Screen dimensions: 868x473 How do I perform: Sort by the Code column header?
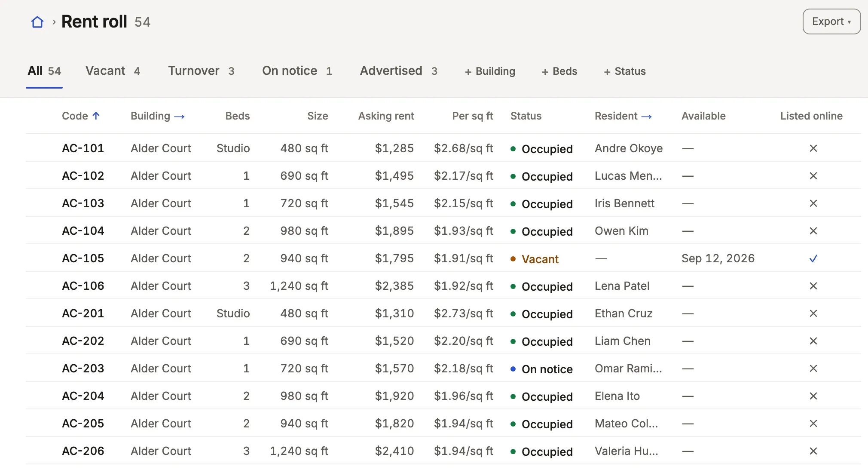click(x=81, y=116)
